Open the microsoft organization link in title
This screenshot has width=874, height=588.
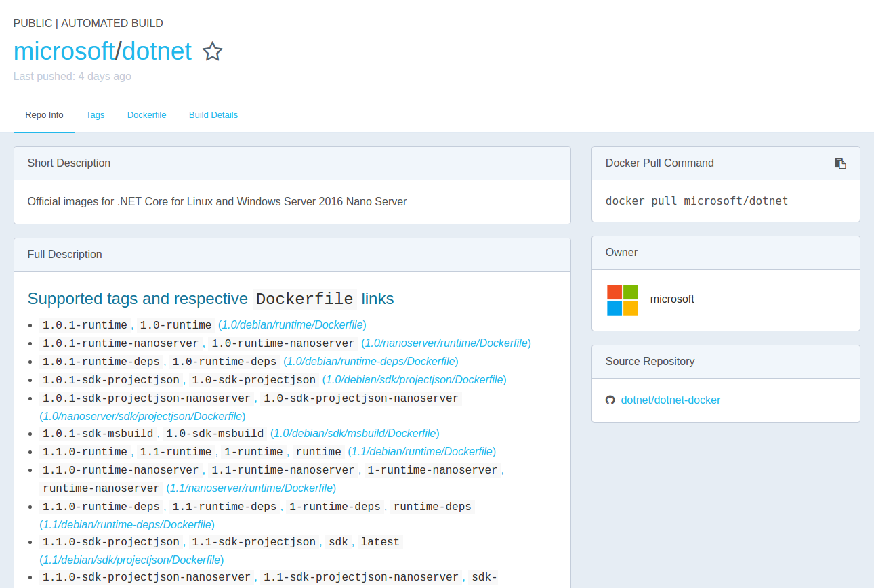[64, 51]
